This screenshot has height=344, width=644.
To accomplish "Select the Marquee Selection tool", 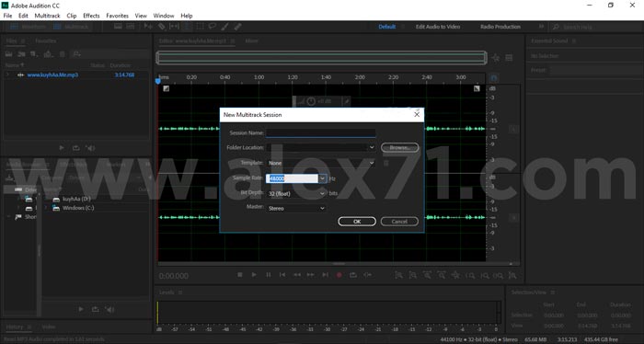I will click(x=200, y=27).
